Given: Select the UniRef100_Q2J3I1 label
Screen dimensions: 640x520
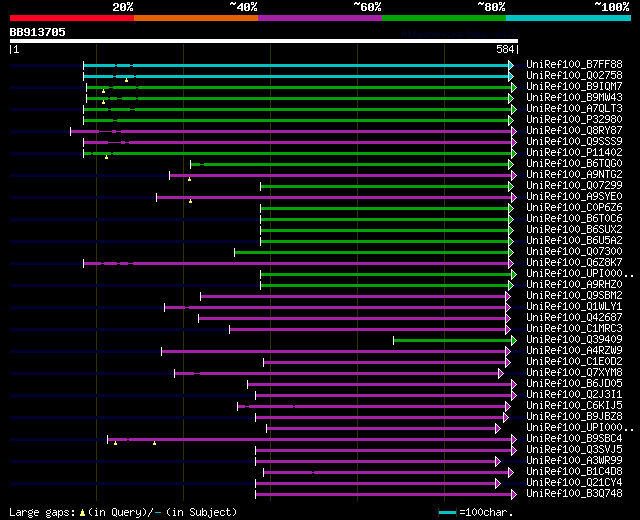Looking at the screenshot, I should [574, 395].
